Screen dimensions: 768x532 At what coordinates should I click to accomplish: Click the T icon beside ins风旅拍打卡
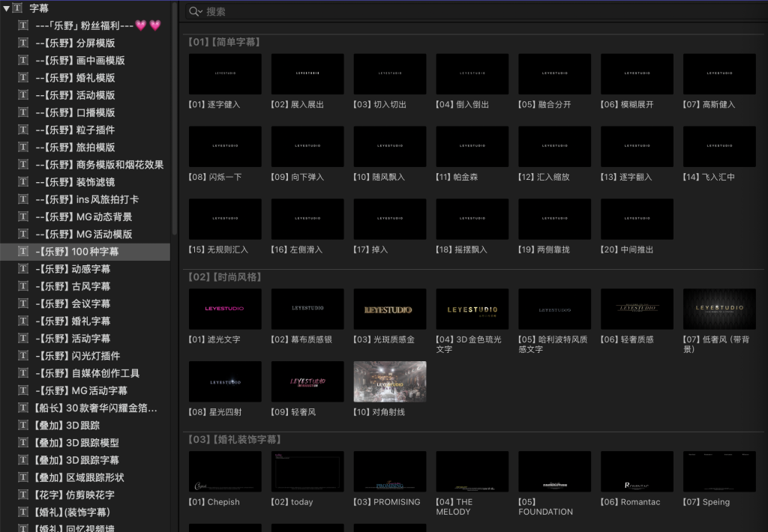23,199
